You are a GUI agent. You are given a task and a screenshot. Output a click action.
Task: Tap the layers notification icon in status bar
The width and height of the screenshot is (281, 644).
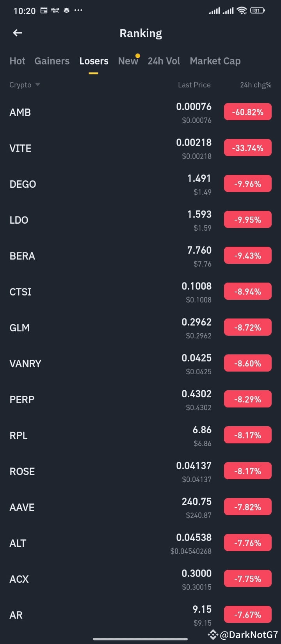point(67,11)
